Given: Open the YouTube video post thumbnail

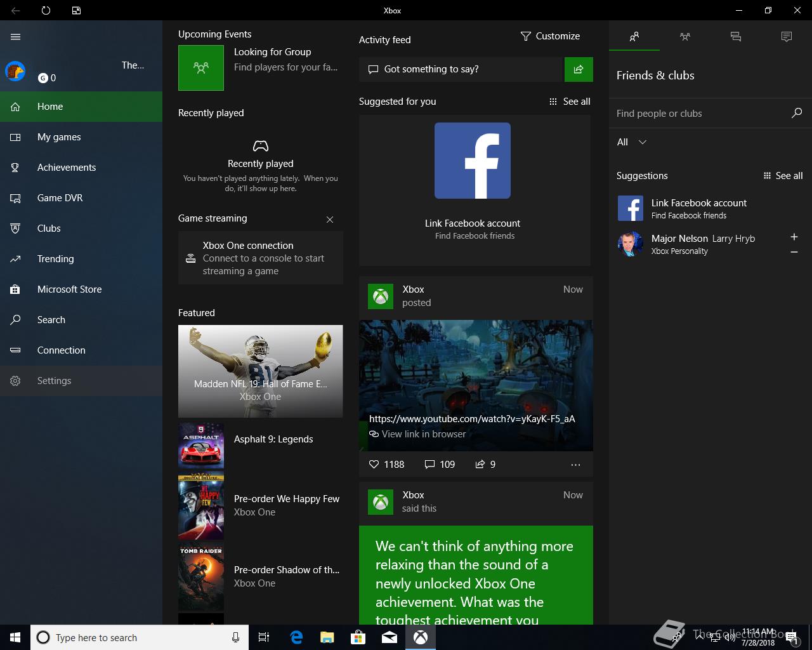Looking at the screenshot, I should tap(476, 385).
